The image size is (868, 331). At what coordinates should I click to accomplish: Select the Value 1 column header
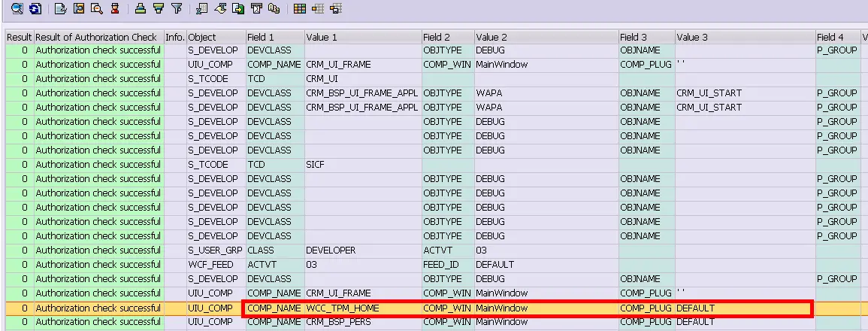[x=362, y=37]
